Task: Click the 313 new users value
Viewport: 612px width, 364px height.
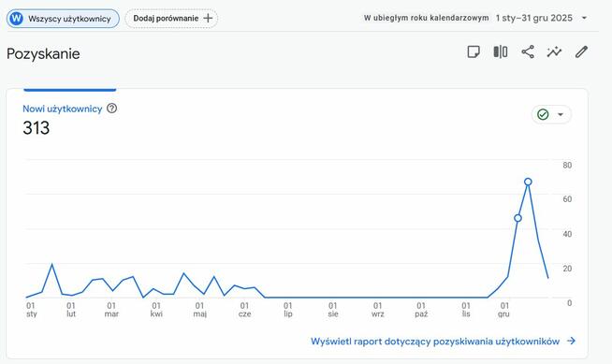Action: tap(36, 128)
